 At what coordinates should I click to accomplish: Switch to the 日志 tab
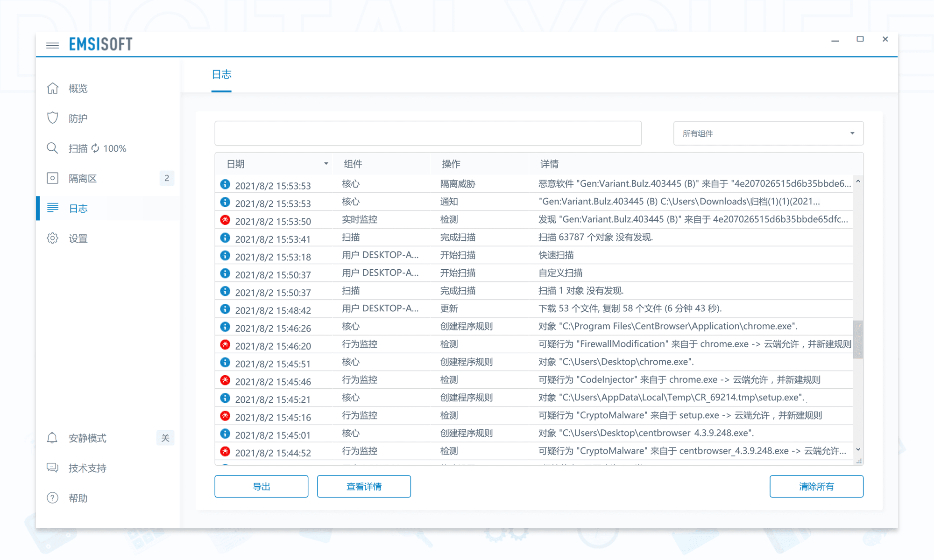click(221, 75)
